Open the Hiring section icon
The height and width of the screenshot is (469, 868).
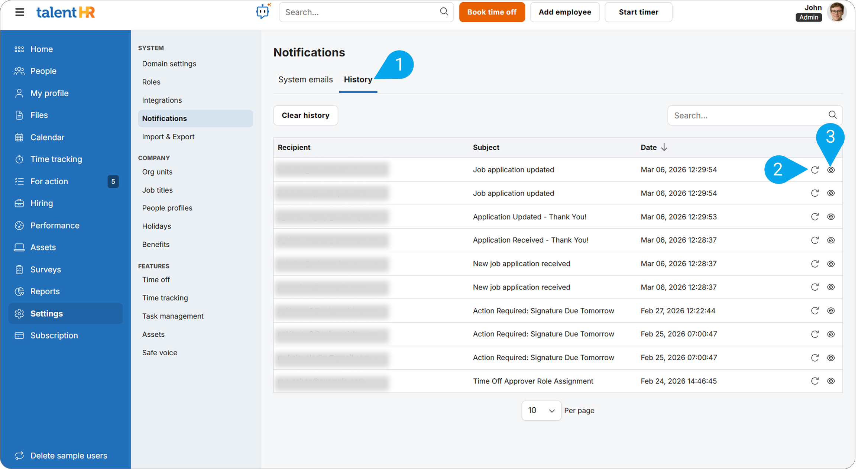19,203
